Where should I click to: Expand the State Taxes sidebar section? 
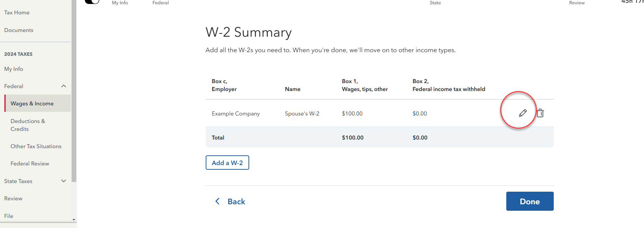coord(64,181)
